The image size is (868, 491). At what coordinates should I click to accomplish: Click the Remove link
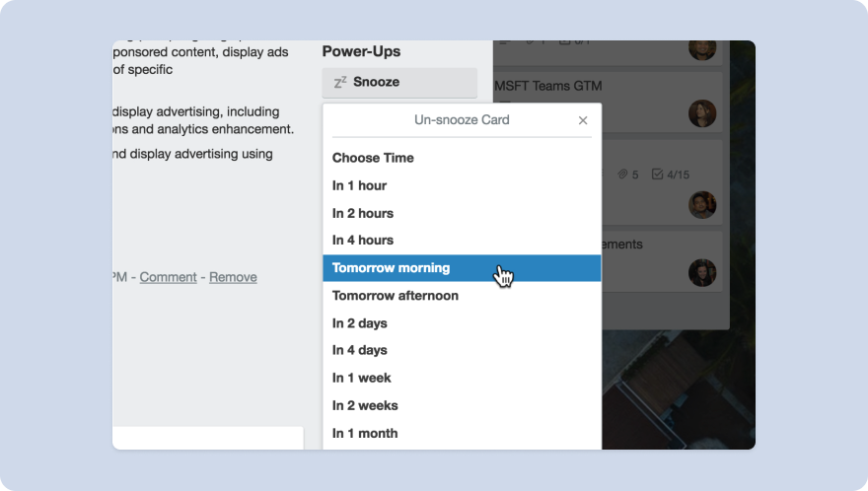(x=233, y=277)
